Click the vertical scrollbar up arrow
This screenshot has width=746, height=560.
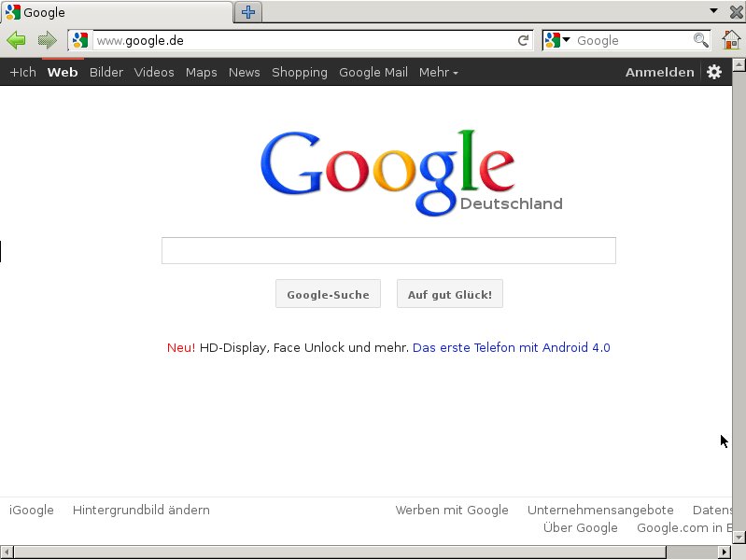point(739,64)
